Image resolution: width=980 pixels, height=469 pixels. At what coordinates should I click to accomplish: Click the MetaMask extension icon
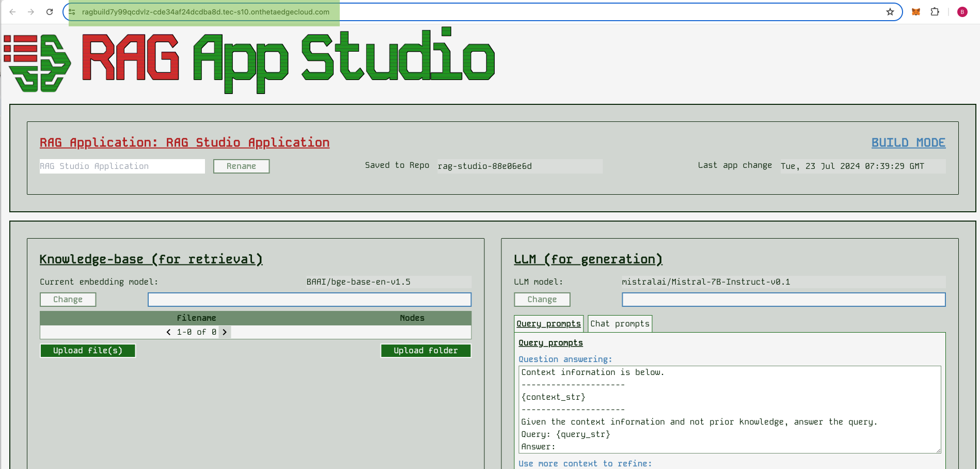click(x=915, y=11)
